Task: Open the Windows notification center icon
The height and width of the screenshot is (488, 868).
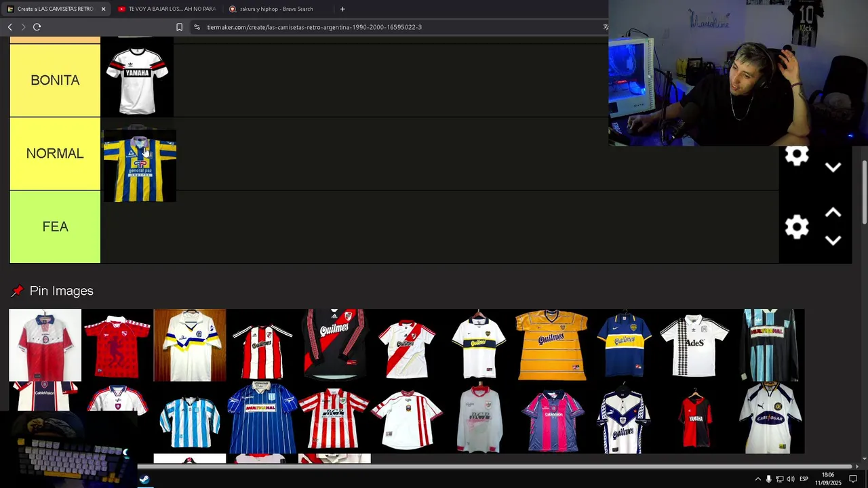Action: (x=853, y=479)
